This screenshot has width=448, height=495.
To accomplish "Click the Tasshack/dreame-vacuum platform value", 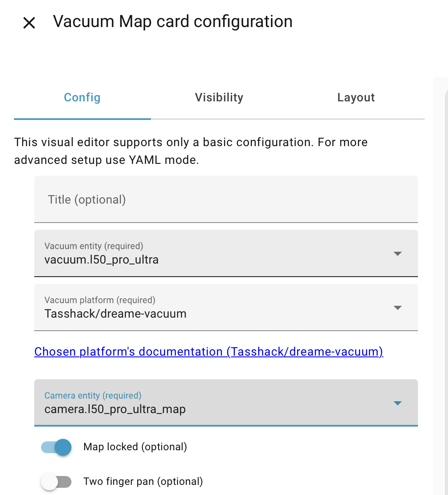I will pyautogui.click(x=115, y=314).
